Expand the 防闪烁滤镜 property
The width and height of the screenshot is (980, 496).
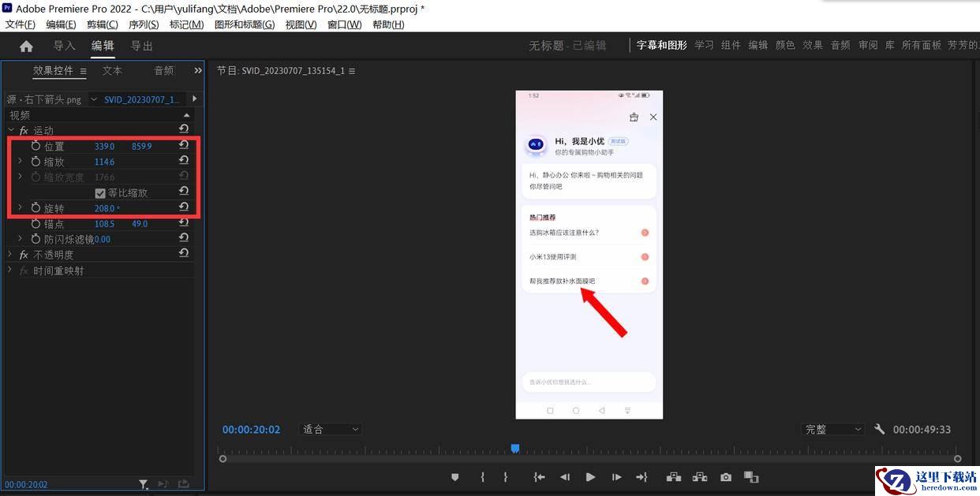(x=20, y=238)
